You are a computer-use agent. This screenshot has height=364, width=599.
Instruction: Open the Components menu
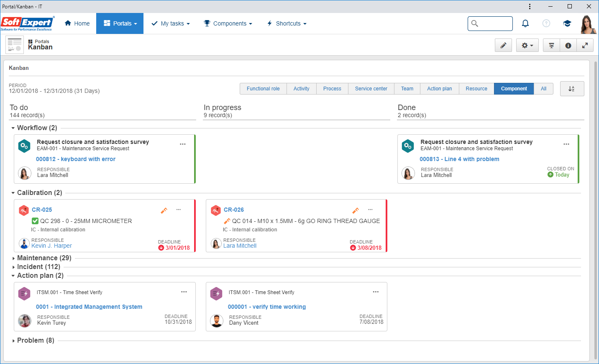[228, 23]
